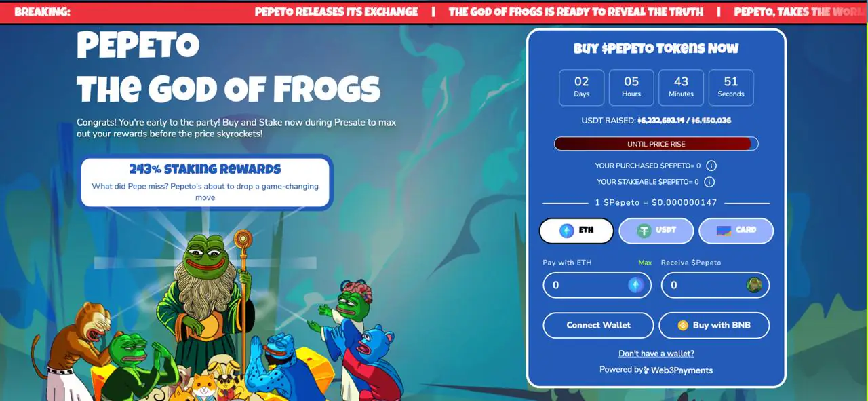Click the Pepeto frog coin icon
The height and width of the screenshot is (401, 868).
[754, 285]
